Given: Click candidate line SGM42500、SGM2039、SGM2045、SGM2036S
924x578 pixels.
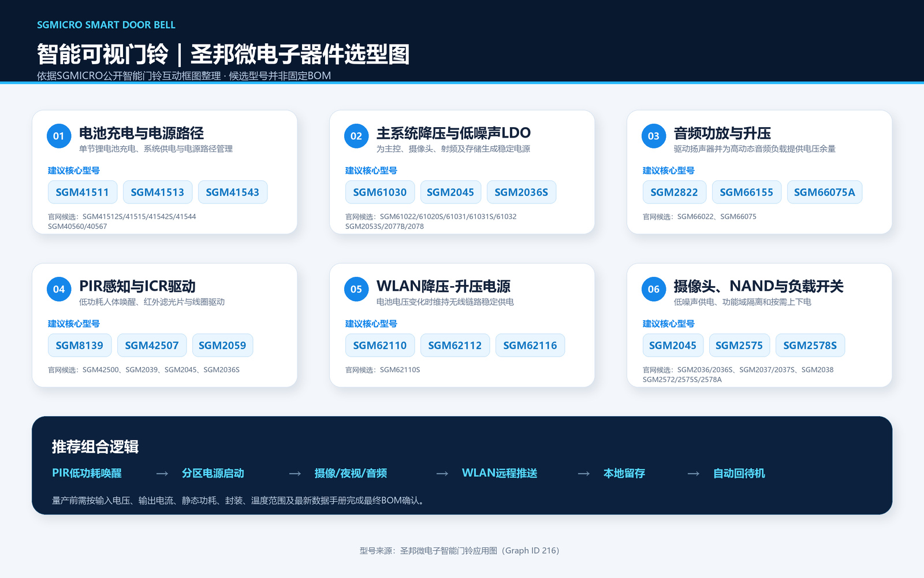Looking at the screenshot, I should 161,370.
